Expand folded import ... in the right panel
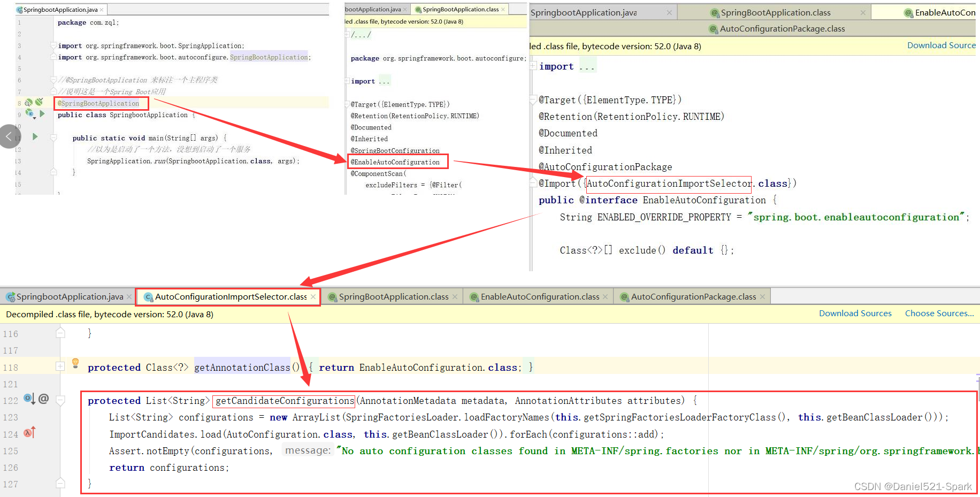980x497 pixels. point(533,66)
